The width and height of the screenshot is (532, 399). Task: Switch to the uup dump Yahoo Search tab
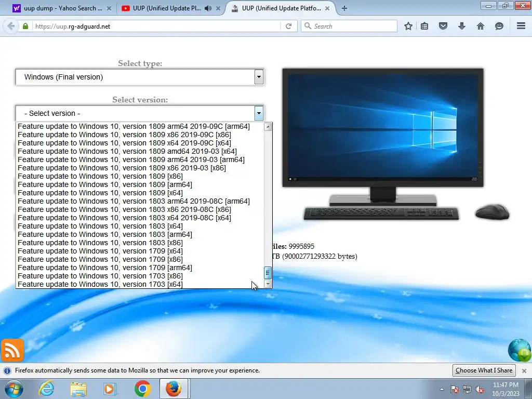click(x=63, y=8)
